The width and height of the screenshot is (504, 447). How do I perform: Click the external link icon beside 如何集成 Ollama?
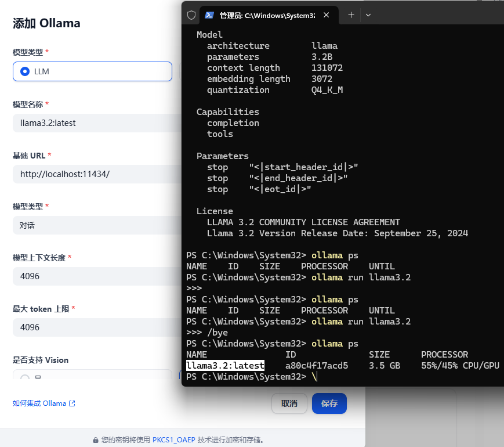[x=72, y=403]
